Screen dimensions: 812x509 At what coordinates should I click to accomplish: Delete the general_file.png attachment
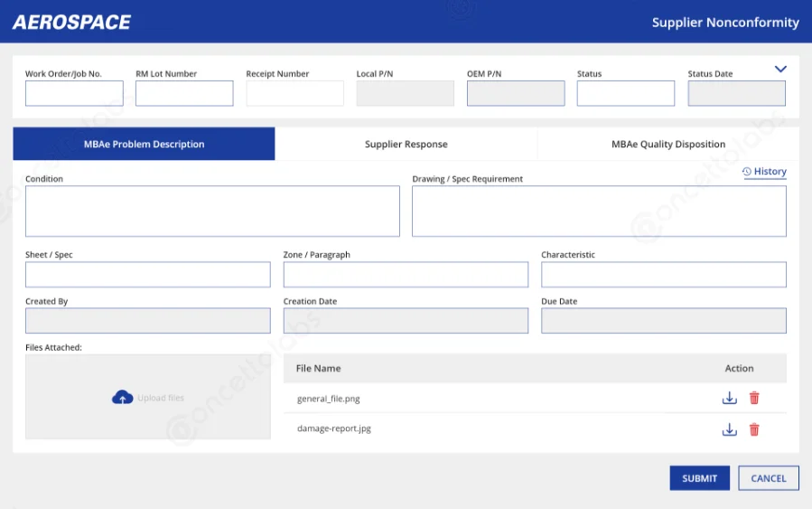coord(754,399)
